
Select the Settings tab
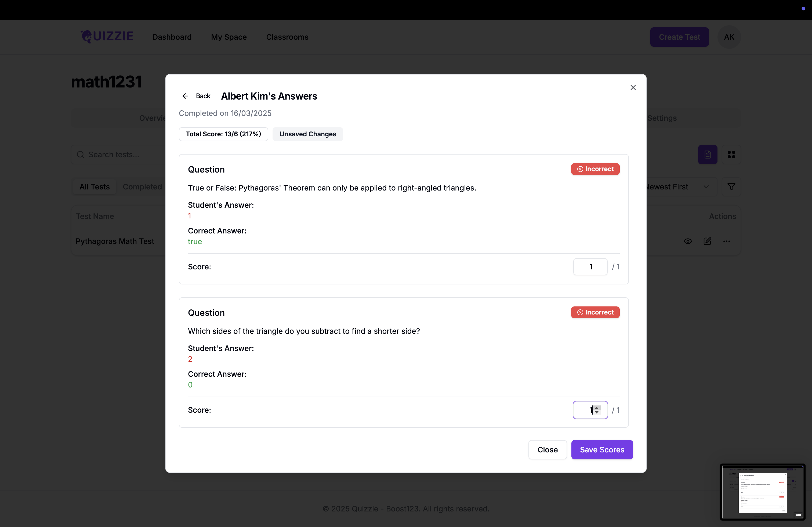pos(662,118)
